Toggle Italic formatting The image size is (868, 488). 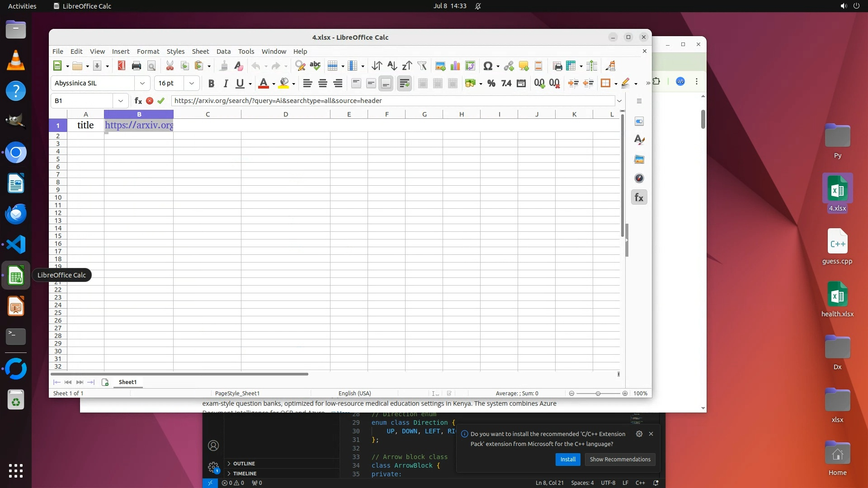click(x=226, y=83)
